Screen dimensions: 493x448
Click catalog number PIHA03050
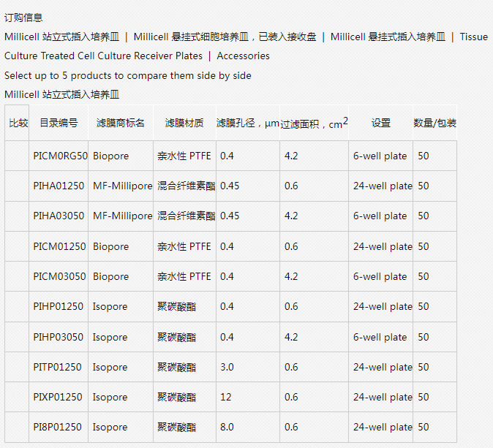coord(59,216)
